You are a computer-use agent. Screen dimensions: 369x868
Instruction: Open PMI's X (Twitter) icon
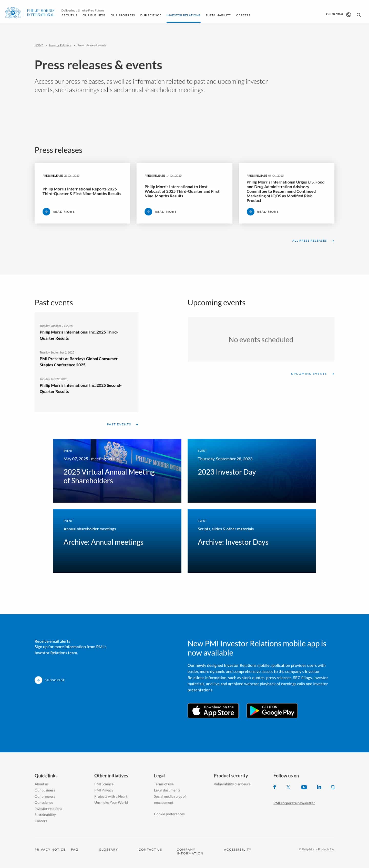(288, 787)
